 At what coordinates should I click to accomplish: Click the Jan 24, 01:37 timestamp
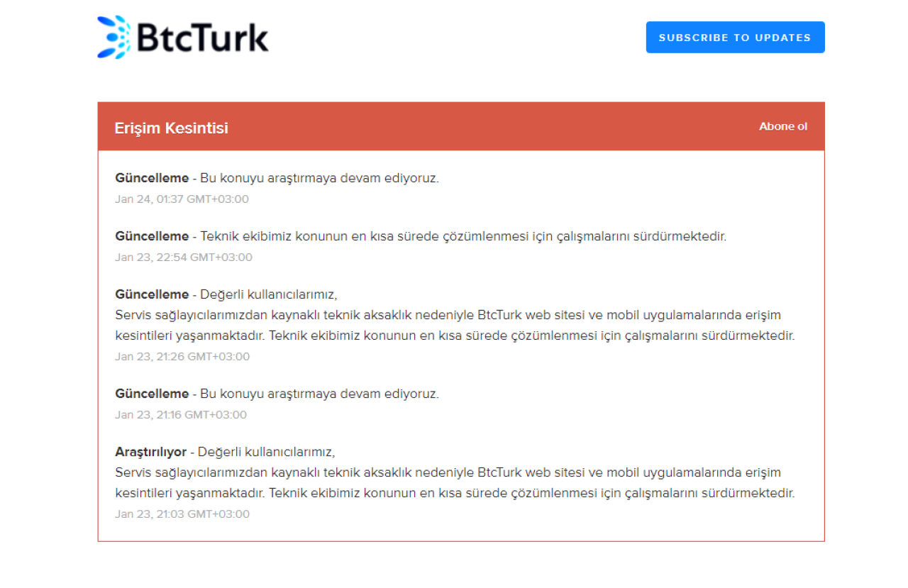tap(182, 199)
